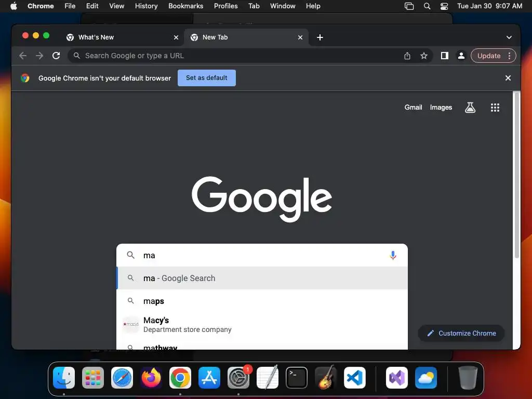The height and width of the screenshot is (399, 532).
Task: Expand the tab search chevron
Action: click(x=509, y=37)
